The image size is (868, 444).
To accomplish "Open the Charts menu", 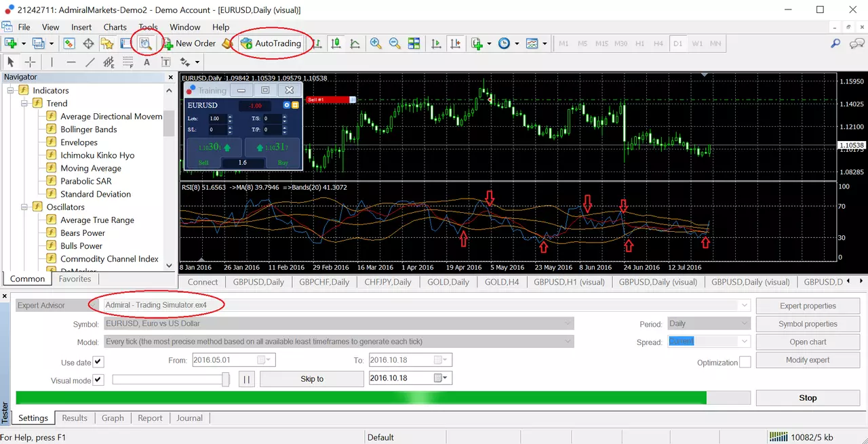I will coord(115,27).
